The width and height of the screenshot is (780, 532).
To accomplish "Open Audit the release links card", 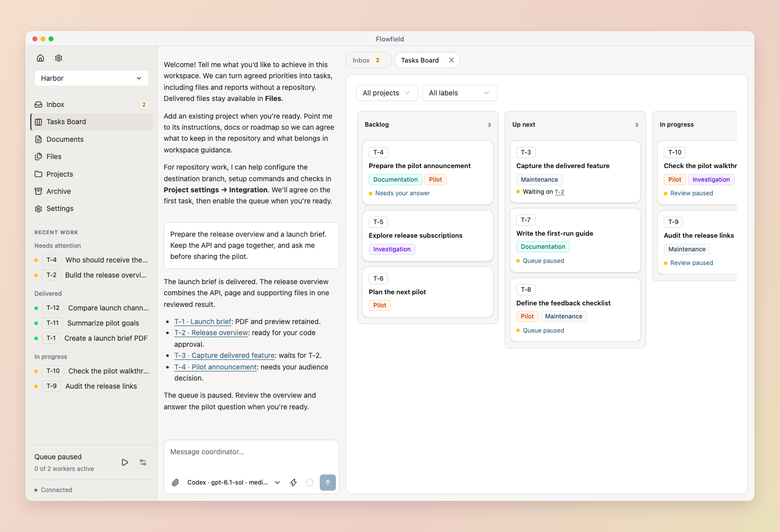I will 697,242.
